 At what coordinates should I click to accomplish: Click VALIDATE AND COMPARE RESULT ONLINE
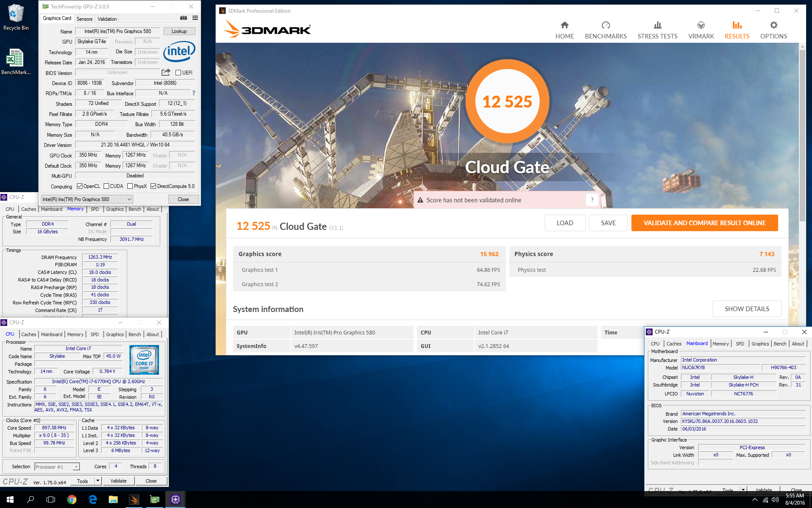[x=705, y=223]
